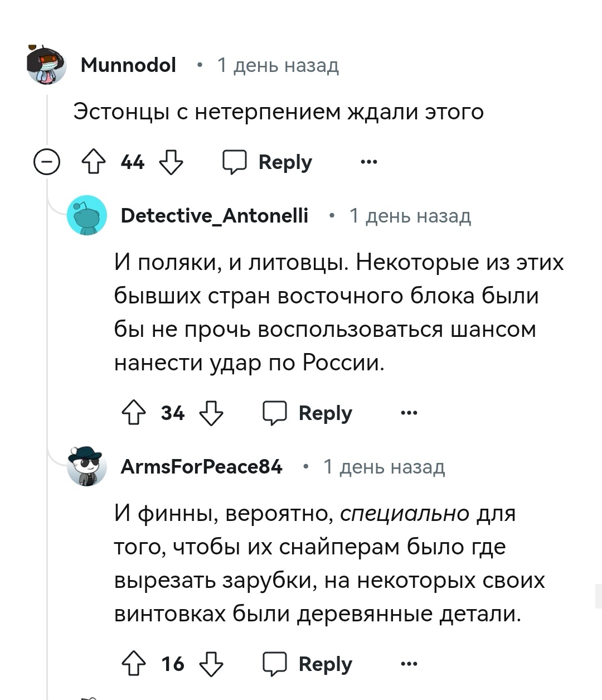Collapse Munnodol's comment thread

click(x=47, y=163)
